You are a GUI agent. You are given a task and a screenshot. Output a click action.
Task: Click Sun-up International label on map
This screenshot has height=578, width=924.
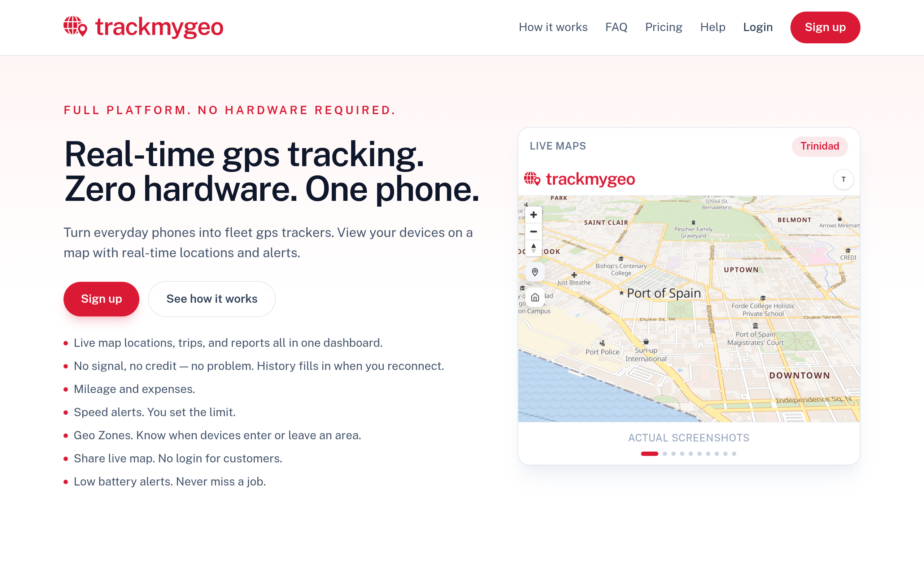tap(646, 354)
